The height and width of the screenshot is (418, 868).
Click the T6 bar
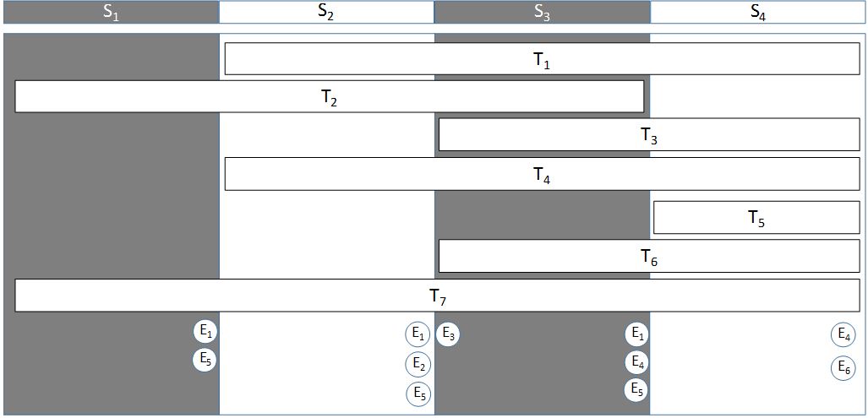[648, 257]
